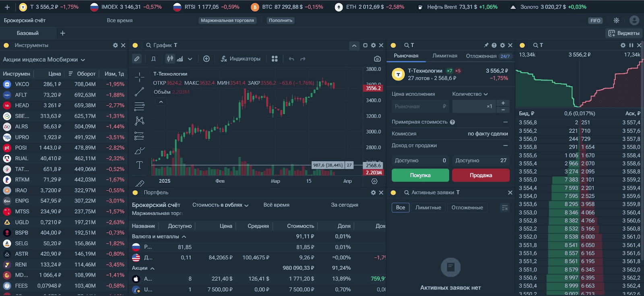
Task: Open the user profile avatar
Action: 634,21
